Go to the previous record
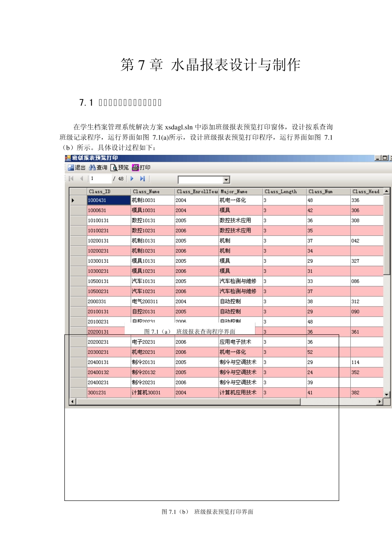 pyautogui.click(x=82, y=179)
